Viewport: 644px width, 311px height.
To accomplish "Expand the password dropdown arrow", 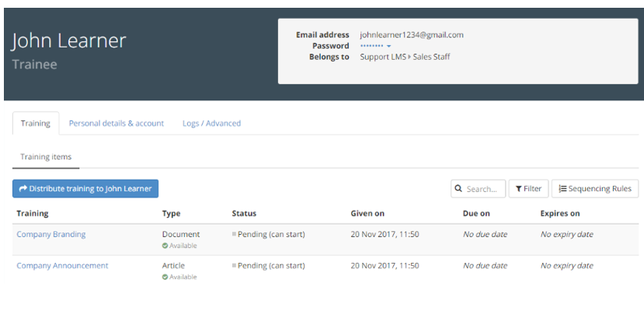I will pos(388,47).
